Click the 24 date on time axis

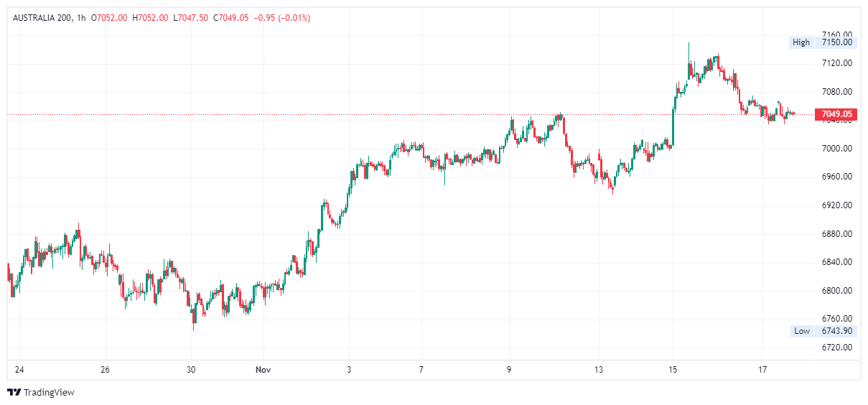coord(19,370)
